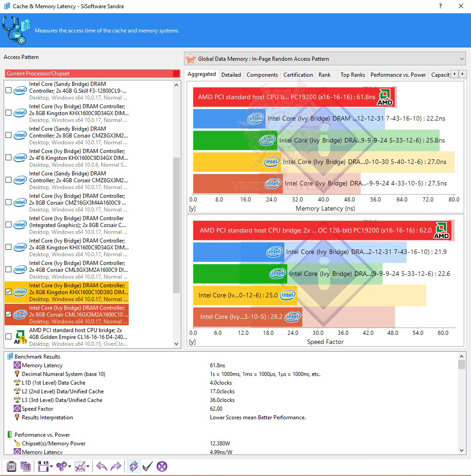Click processor list scroll up arrow
The image size is (471, 476).
177,85
